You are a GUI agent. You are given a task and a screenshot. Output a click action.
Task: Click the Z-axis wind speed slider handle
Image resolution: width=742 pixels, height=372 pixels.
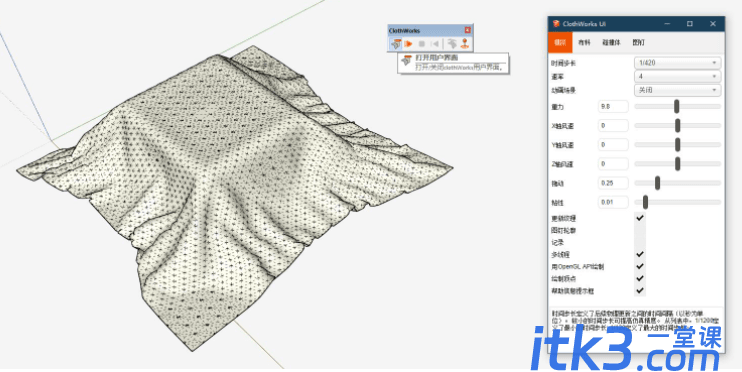[x=677, y=164]
